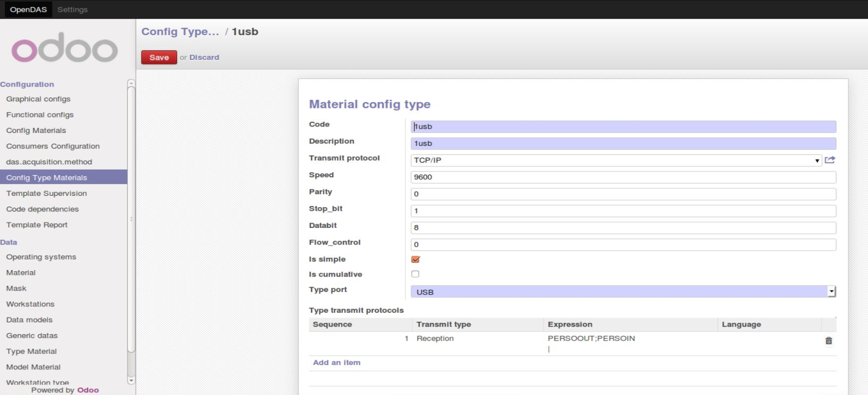Open Template Report
868x395 pixels.
tap(37, 225)
